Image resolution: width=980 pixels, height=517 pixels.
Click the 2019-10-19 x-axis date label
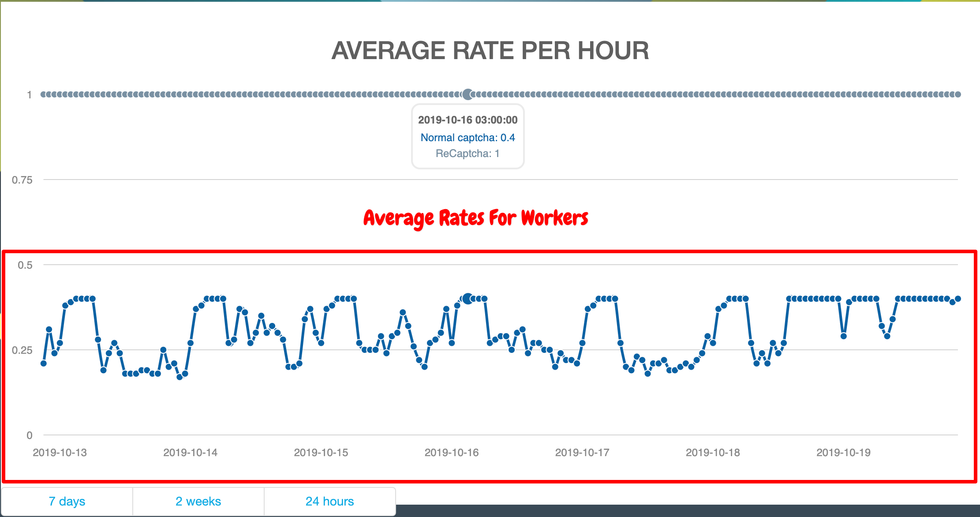[843, 452]
